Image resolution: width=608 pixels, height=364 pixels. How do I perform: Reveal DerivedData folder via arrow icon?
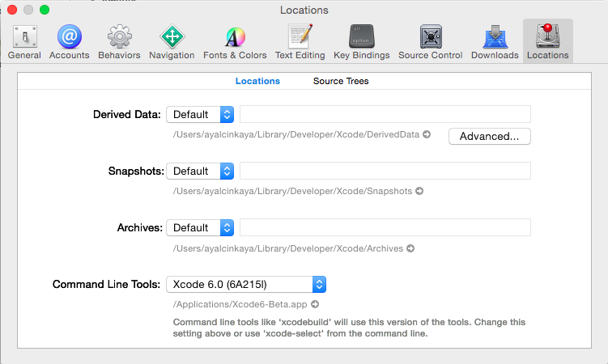point(427,134)
